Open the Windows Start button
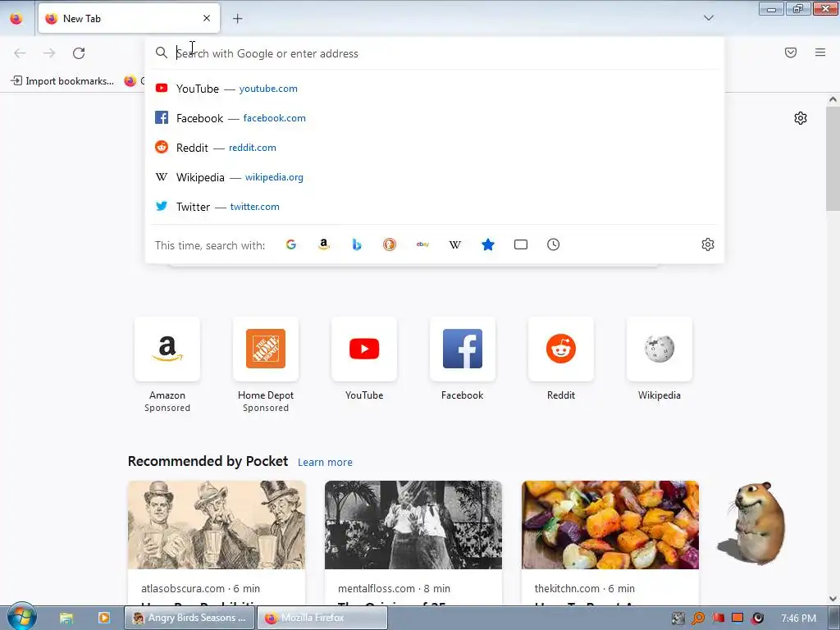840x630 pixels. tap(21, 617)
